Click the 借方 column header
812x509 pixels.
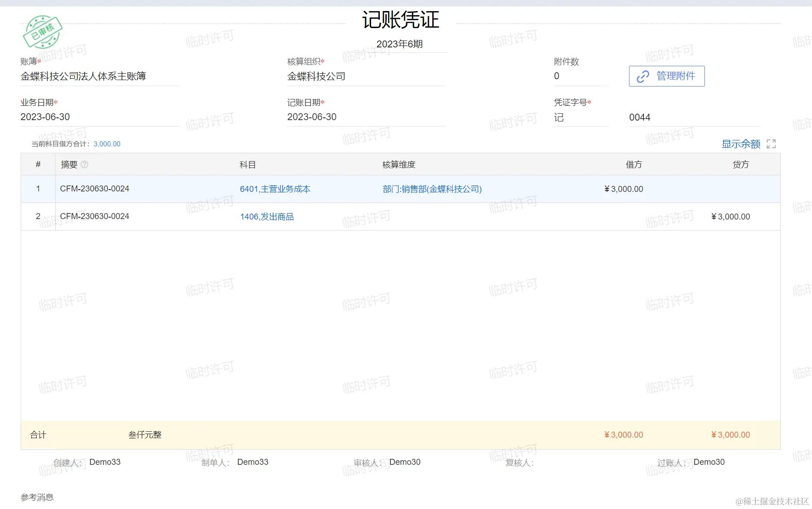[634, 165]
